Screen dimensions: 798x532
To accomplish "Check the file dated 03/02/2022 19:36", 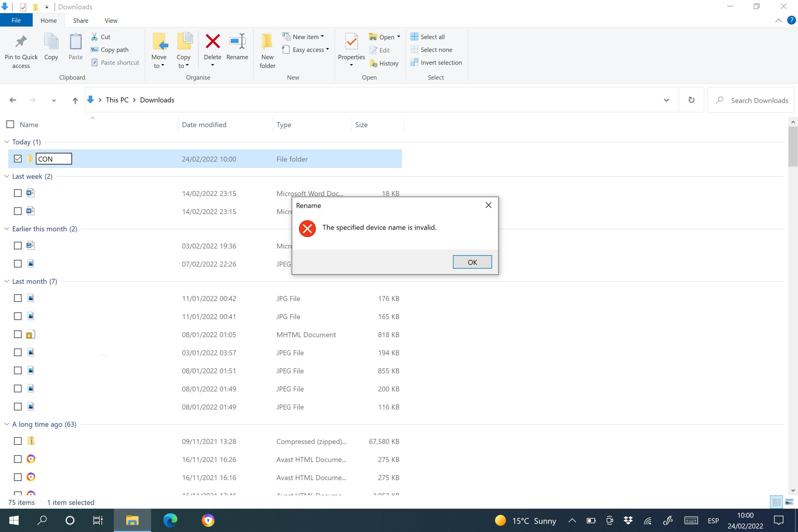I will pos(18,246).
